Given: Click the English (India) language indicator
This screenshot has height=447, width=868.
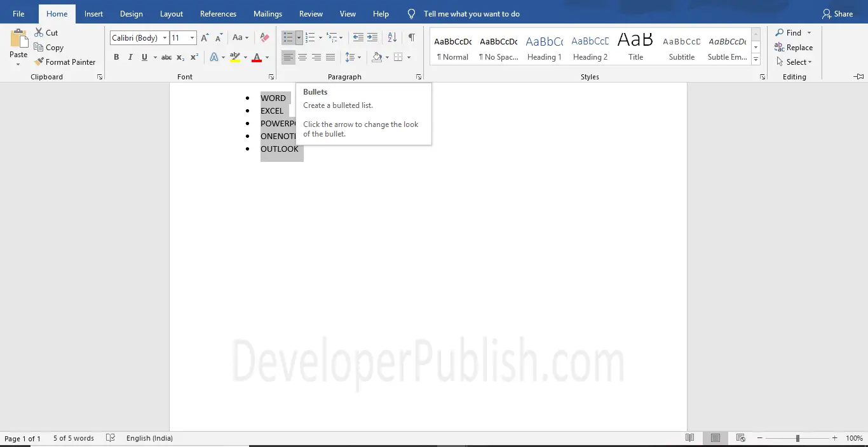Looking at the screenshot, I should [x=149, y=438].
